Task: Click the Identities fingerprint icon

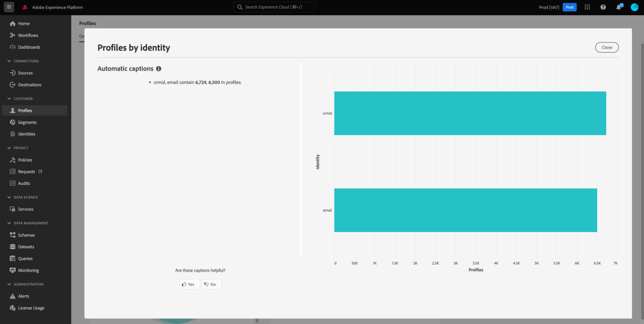Action: tap(13, 134)
